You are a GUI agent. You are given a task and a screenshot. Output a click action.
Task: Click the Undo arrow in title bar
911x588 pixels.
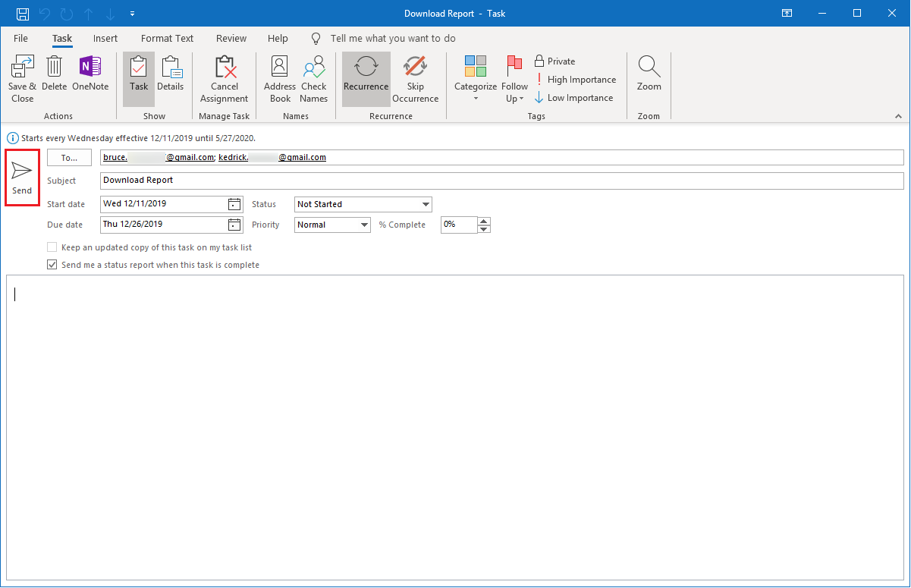tap(45, 14)
